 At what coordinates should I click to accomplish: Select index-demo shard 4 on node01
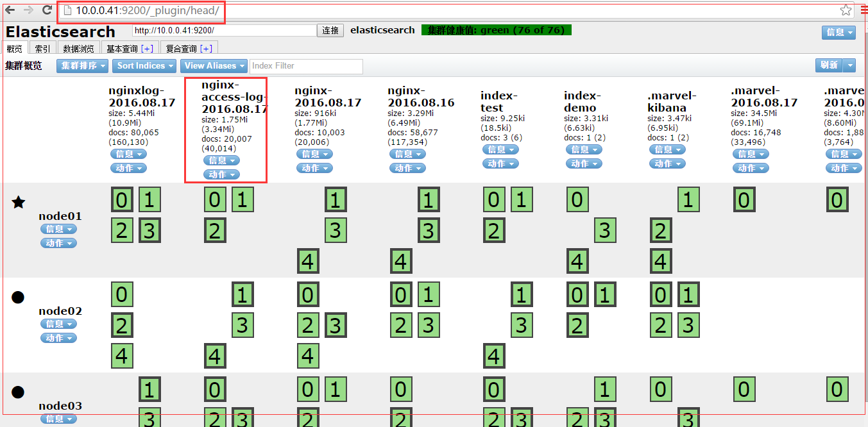(x=577, y=261)
